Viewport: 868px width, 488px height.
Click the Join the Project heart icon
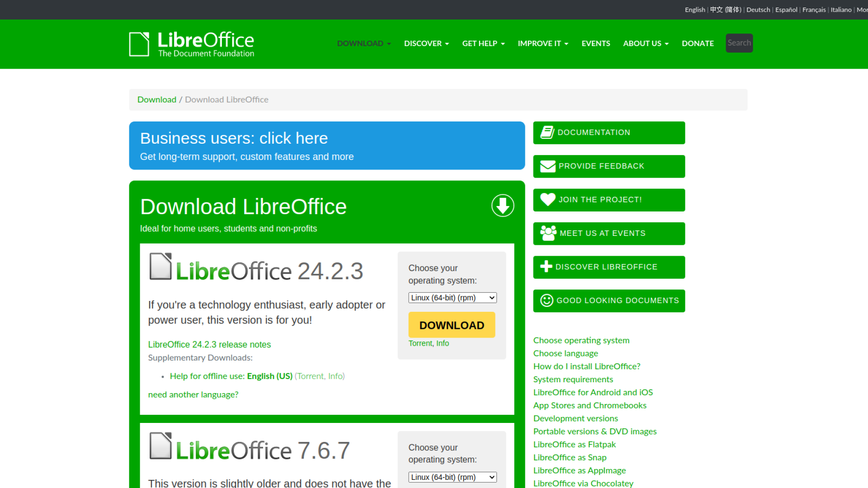[547, 199]
